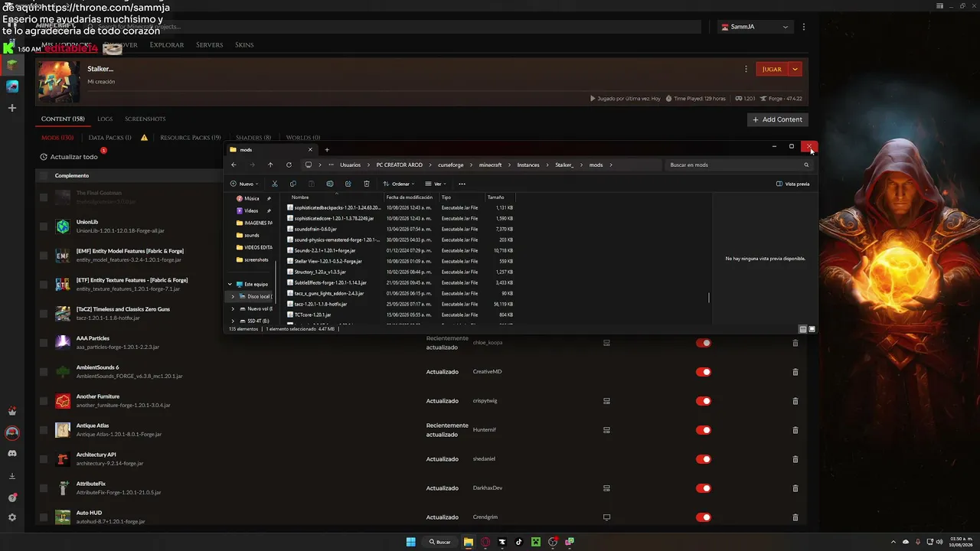Viewport: 980px width, 551px height.
Task: Open the Explorar navigation tab
Action: click(x=167, y=45)
